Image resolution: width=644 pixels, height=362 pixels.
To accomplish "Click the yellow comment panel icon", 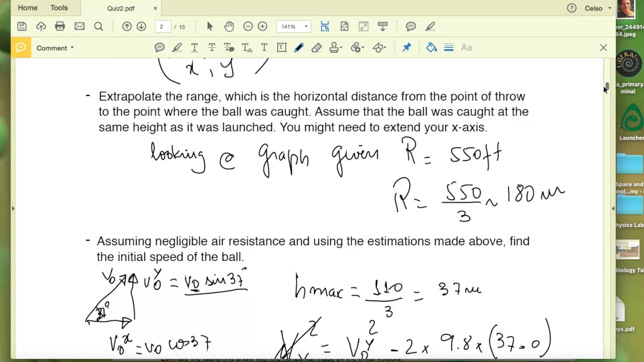I will point(21,48).
